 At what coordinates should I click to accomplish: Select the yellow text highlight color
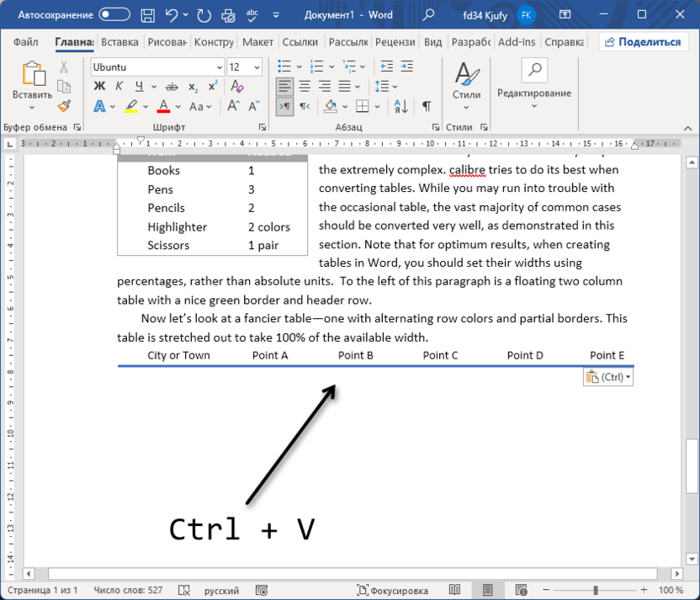tap(130, 106)
